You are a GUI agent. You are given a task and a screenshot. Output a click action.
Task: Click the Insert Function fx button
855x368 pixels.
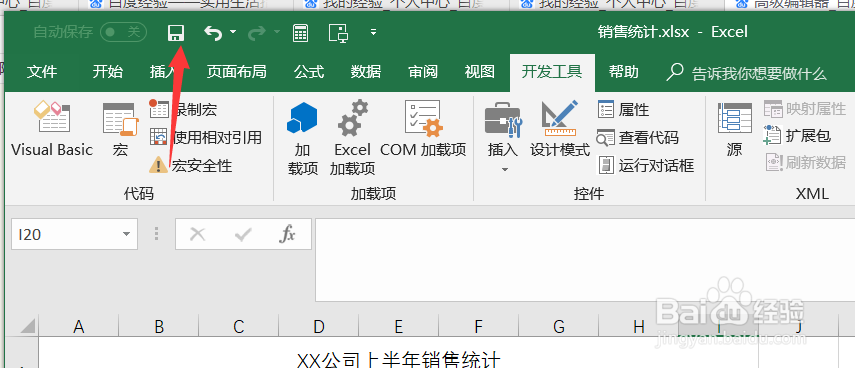click(287, 234)
